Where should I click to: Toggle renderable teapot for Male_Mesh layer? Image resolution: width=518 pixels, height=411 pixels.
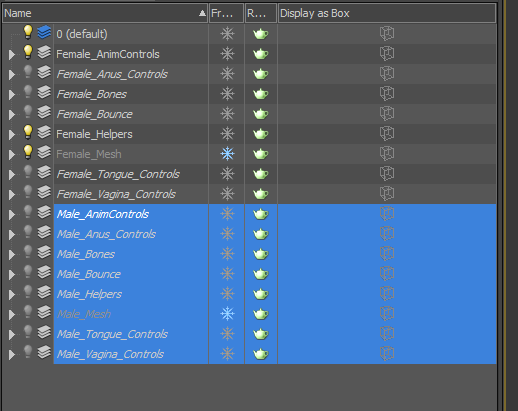(x=261, y=314)
